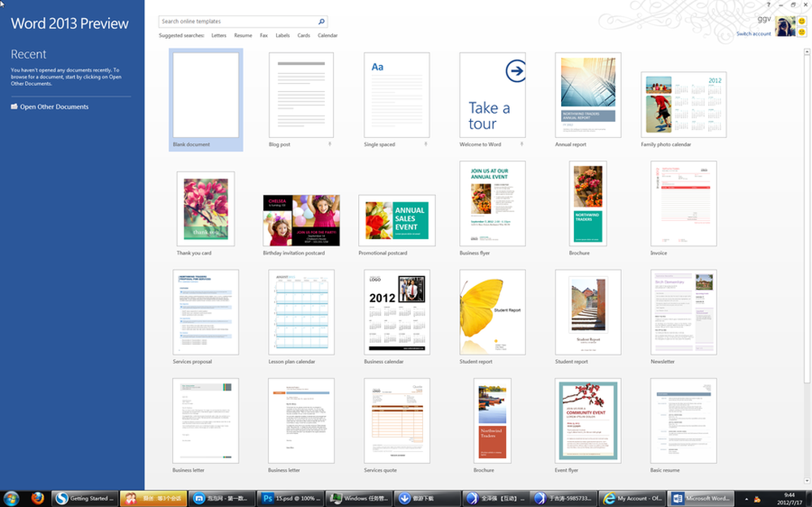Switch to 全洋强【互动】 taskbar window
Screen dimensions: 812x507
(495, 498)
